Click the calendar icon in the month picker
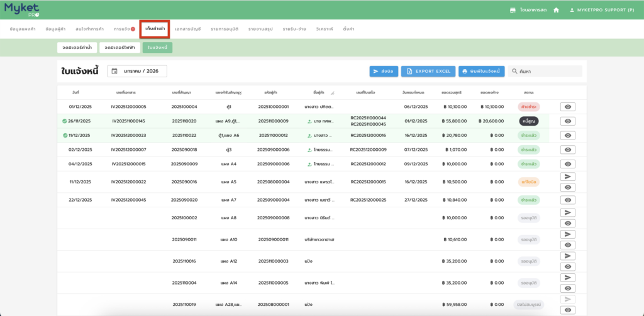This screenshot has width=644, height=316. point(114,71)
